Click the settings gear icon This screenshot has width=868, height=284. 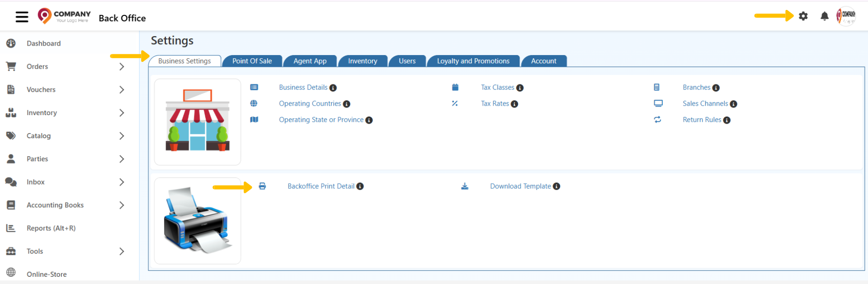[x=803, y=16]
